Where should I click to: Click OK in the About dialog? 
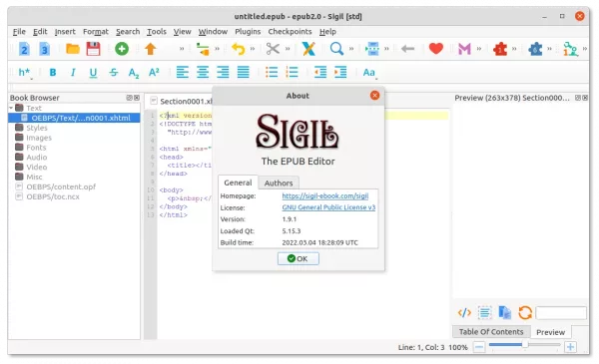298,258
